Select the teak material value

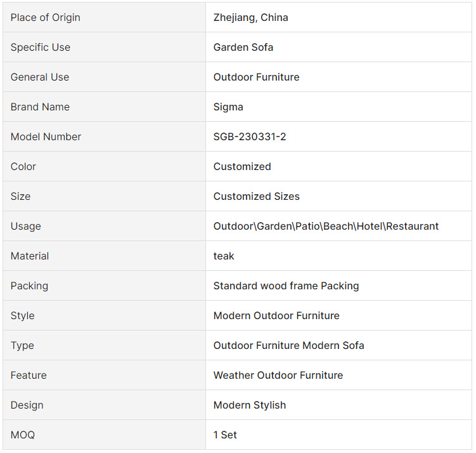point(224,256)
